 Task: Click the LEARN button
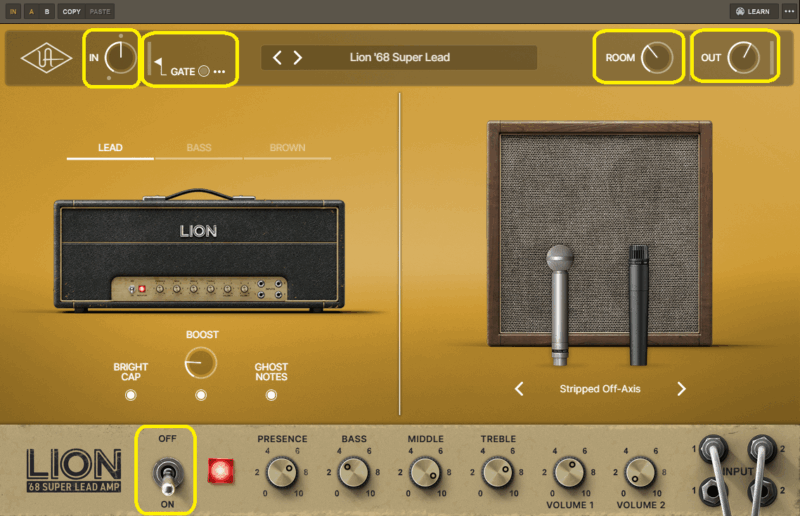pos(752,11)
